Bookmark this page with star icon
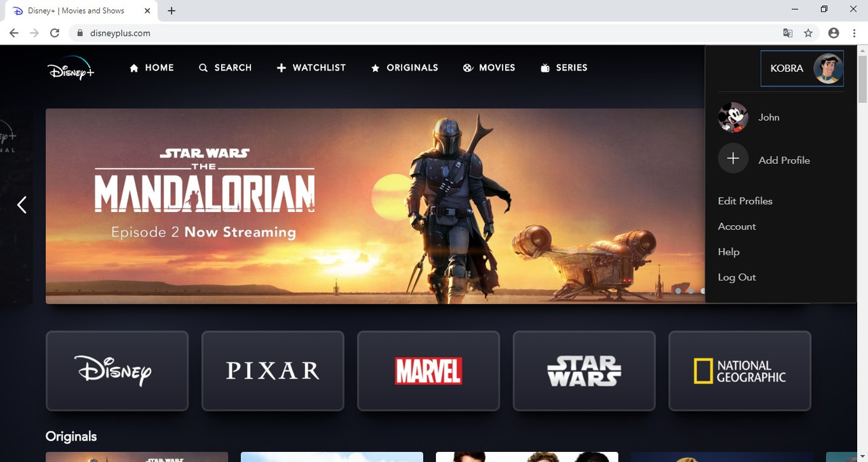Image resolution: width=868 pixels, height=462 pixels. pos(808,33)
